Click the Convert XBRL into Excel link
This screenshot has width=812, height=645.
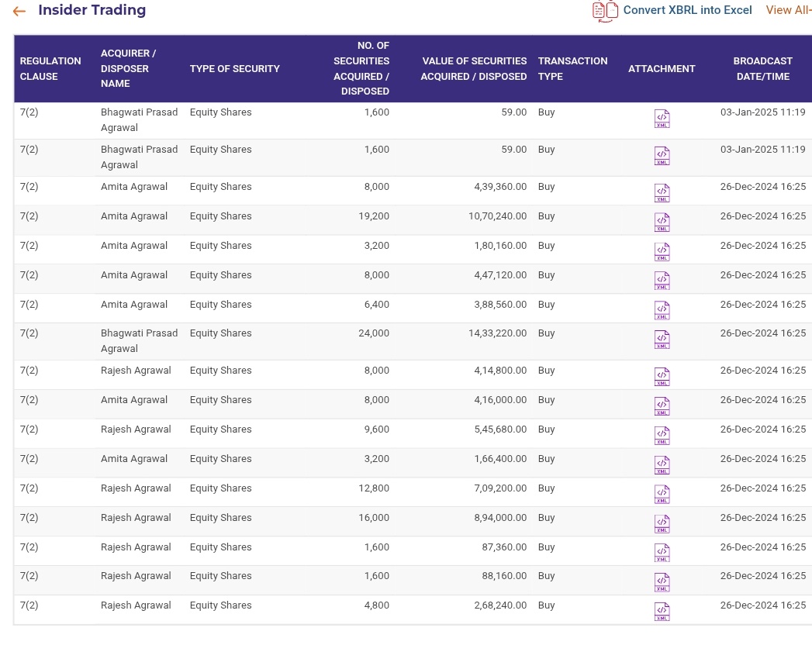click(x=687, y=10)
